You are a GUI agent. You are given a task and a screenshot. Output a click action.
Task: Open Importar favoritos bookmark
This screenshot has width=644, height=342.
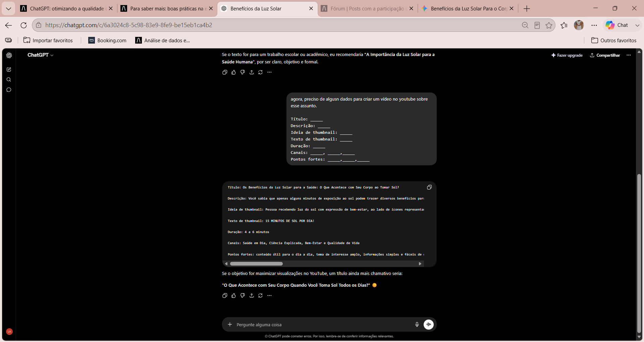(x=48, y=40)
